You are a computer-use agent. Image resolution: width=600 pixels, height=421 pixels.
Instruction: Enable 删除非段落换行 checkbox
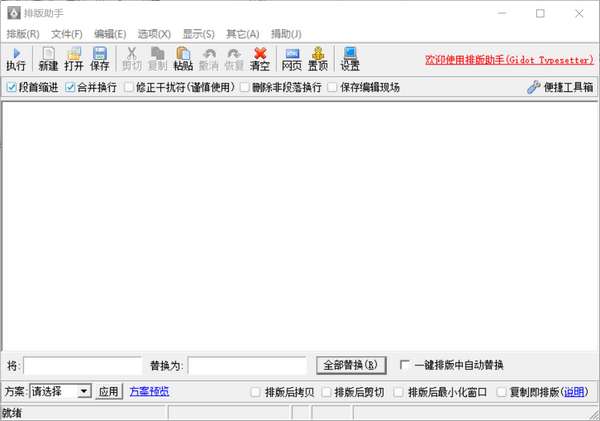point(245,87)
